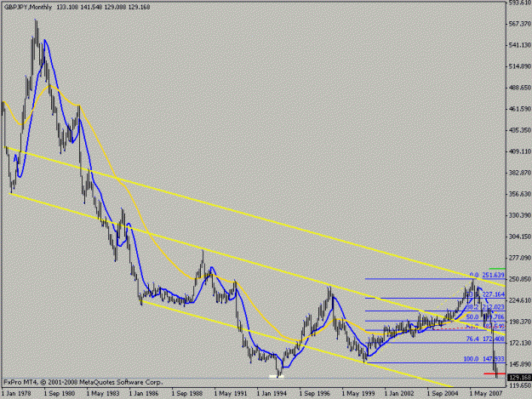Image resolution: width=532 pixels, height=399 pixels.
Task: Click the short red line near 129.168
Action: 495,374
